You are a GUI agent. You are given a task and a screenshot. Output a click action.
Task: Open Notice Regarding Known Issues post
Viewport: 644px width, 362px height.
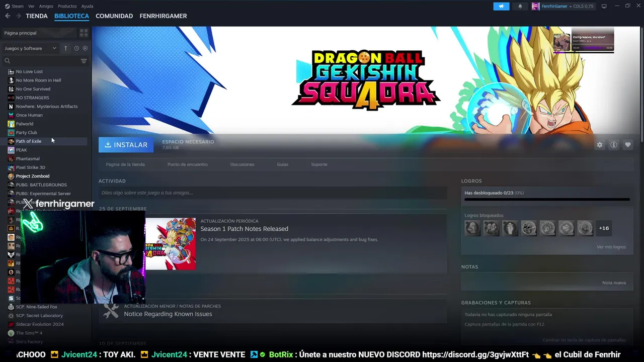pos(168,314)
